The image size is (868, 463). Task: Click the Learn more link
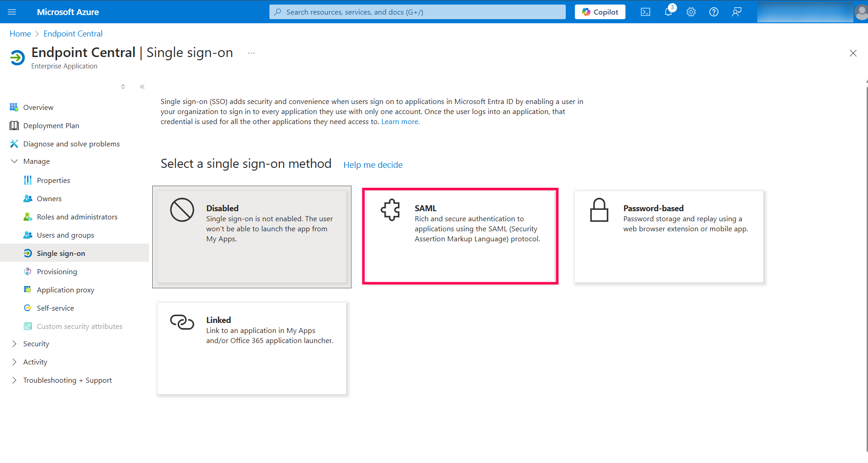[x=400, y=122]
